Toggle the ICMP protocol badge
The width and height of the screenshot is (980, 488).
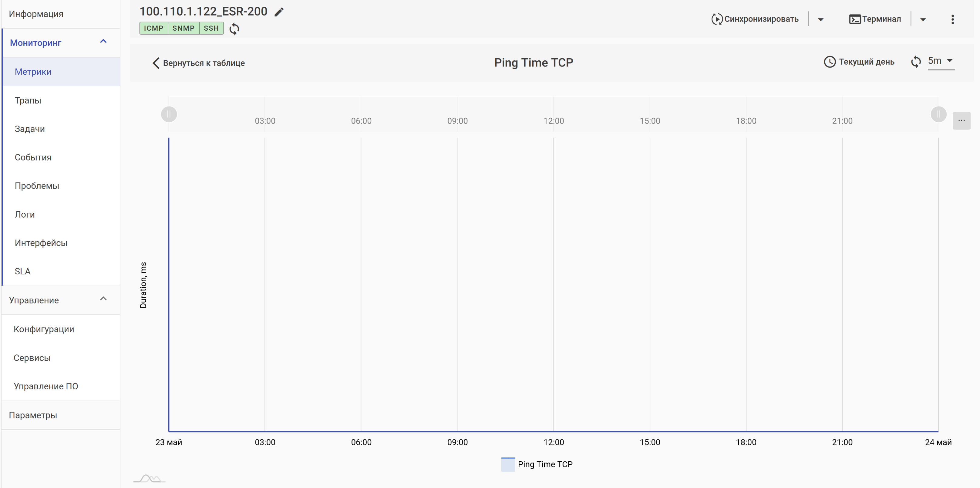tap(153, 28)
